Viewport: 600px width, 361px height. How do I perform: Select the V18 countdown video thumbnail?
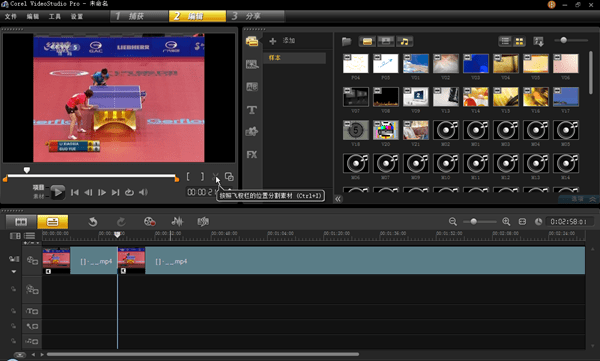click(x=356, y=130)
